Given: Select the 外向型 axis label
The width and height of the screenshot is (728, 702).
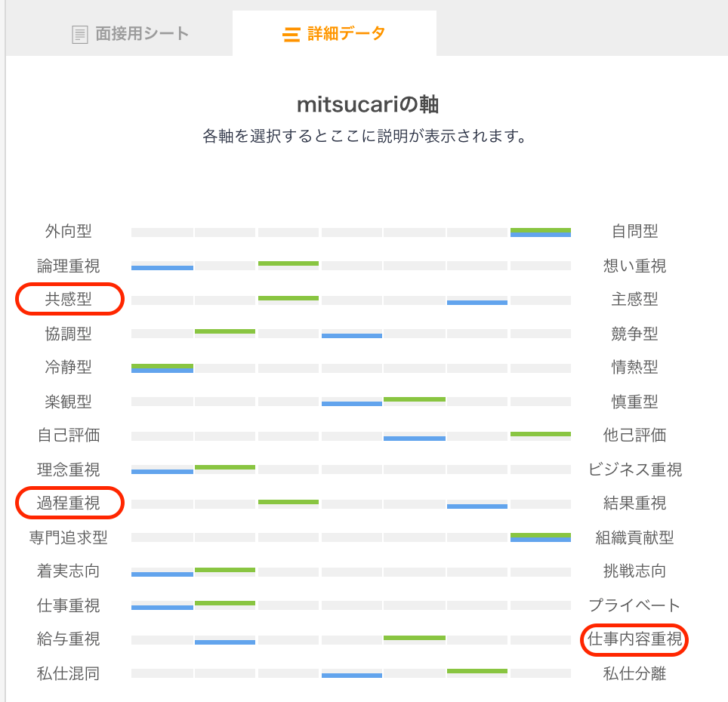Looking at the screenshot, I should (69, 231).
